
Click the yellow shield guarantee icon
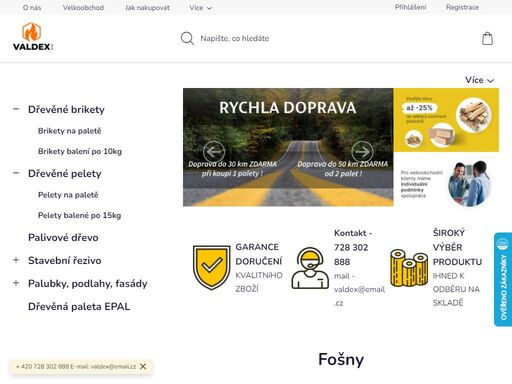tap(211, 267)
